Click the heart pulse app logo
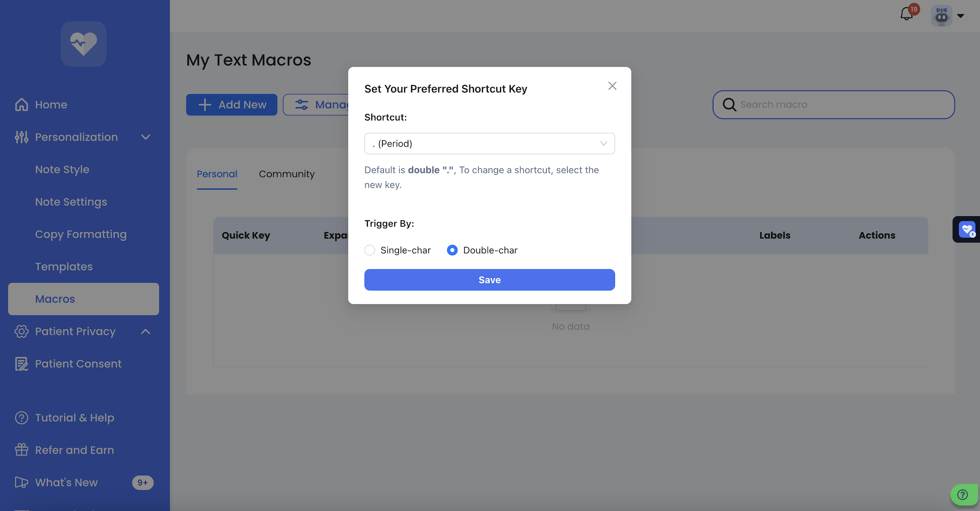 (83, 44)
